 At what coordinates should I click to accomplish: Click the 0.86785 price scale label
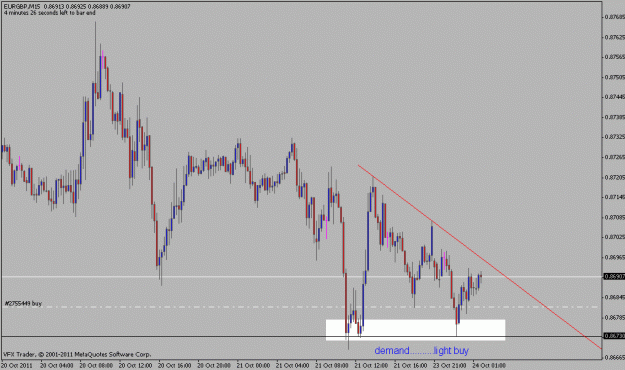pos(614,317)
